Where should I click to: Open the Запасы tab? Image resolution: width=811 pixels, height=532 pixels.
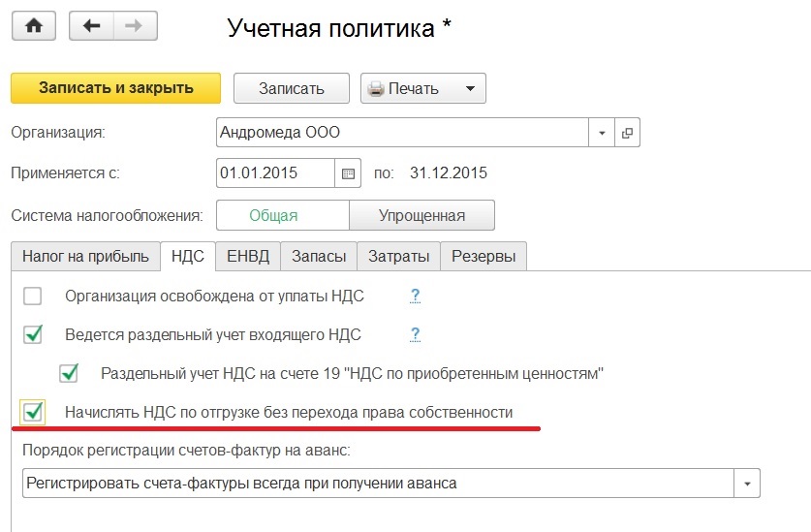319,256
